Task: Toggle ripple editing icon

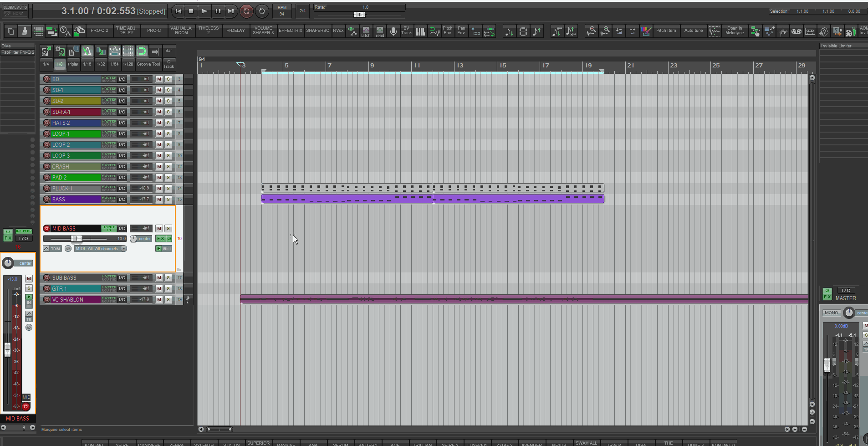Action: coord(115,51)
